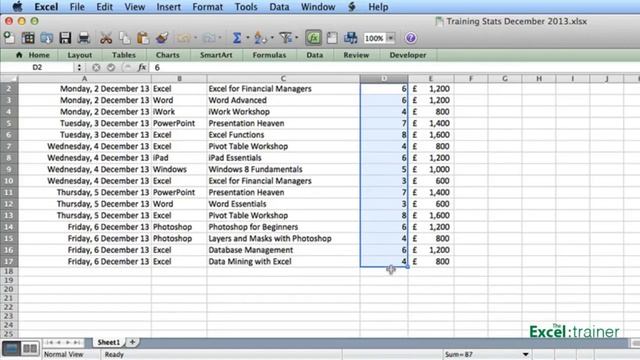Open the zoom 100% dropdown
Image resolution: width=640 pixels, height=360 pixels.
pyautogui.click(x=391, y=38)
